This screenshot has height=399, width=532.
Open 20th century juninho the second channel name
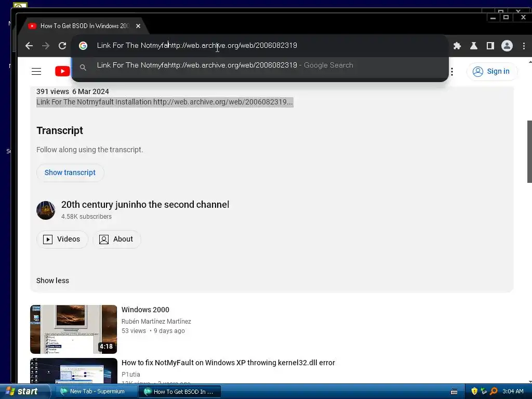[x=145, y=205]
